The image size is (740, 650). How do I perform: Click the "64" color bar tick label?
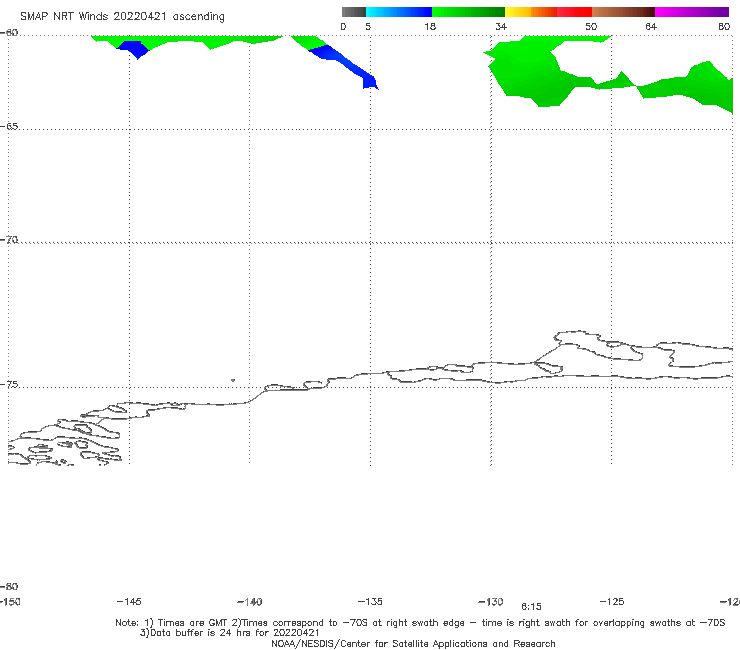pos(651,26)
